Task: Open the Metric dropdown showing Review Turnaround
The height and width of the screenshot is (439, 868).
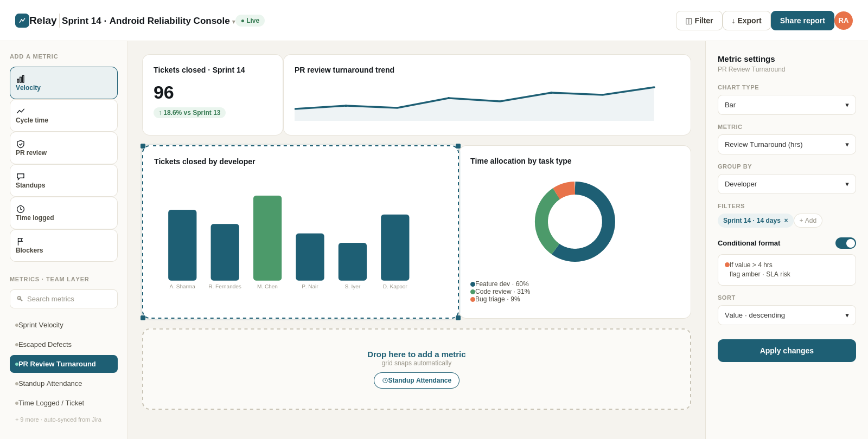Action: click(x=787, y=144)
